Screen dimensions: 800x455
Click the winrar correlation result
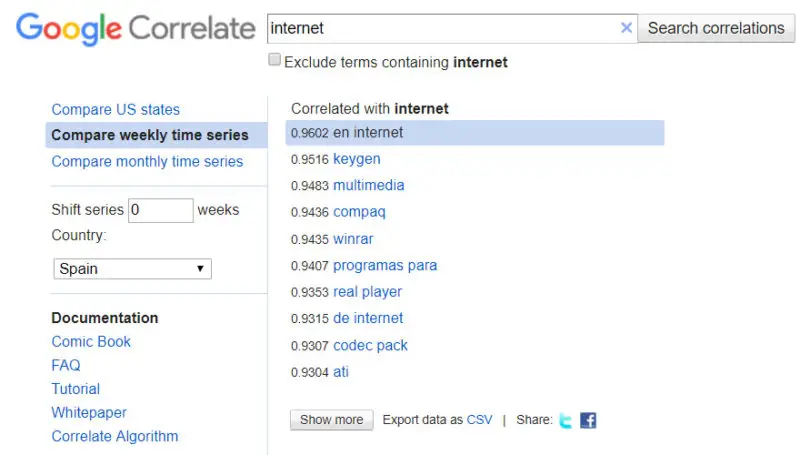(x=353, y=238)
